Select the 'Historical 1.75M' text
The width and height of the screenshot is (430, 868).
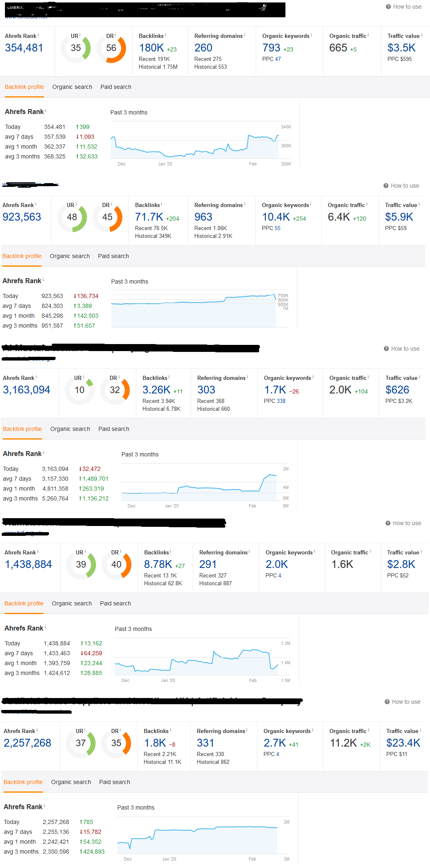(x=158, y=67)
